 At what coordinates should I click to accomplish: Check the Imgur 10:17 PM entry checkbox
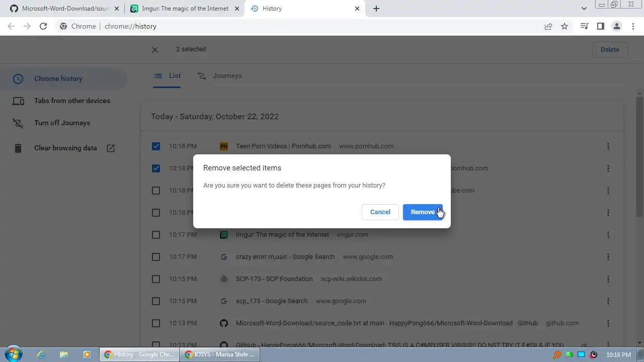156,235
